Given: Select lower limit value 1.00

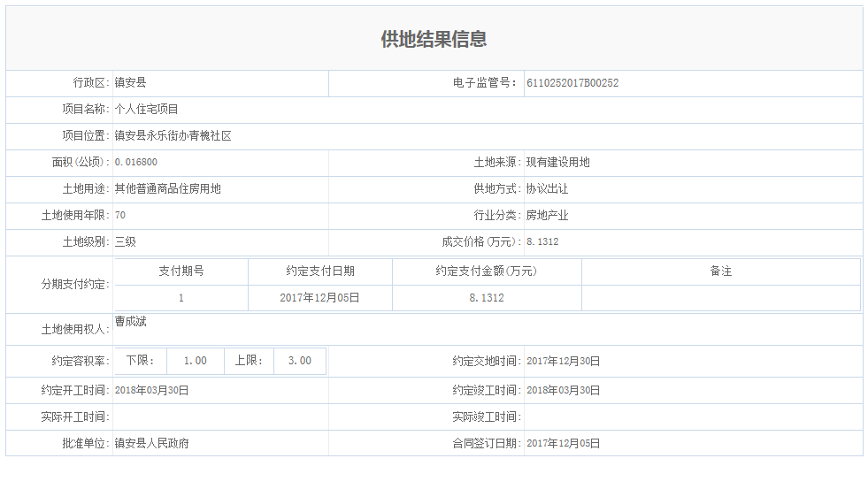Looking at the screenshot, I should 196,361.
